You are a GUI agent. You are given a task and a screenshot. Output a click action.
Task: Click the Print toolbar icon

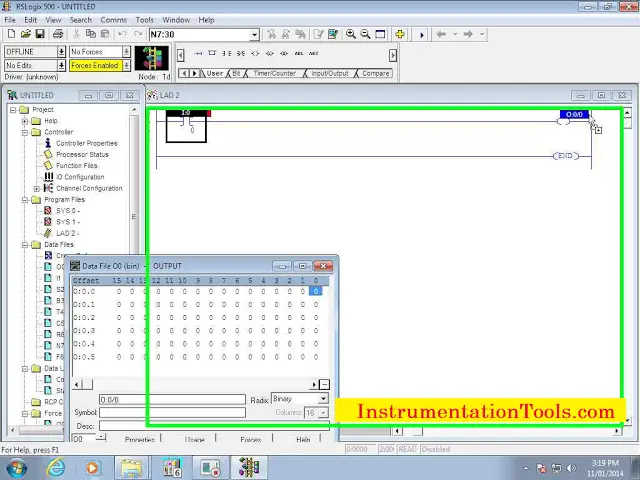tap(58, 34)
